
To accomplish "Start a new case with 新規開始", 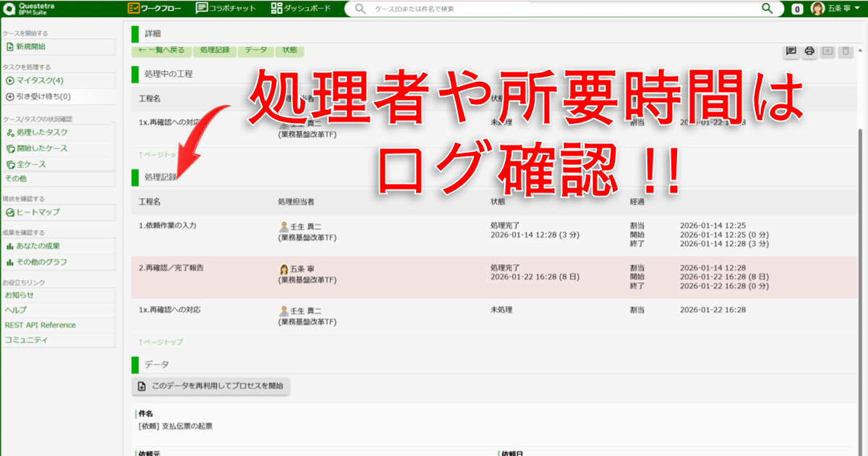I will click(58, 46).
